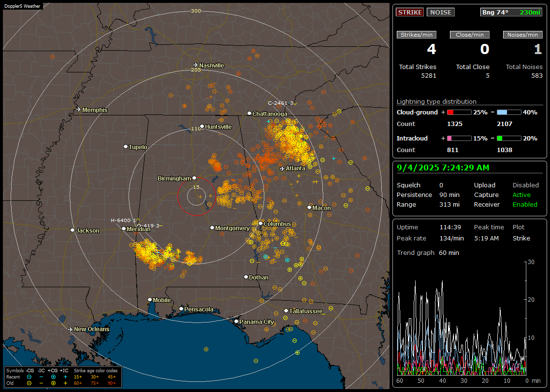
Task: Select the Noises/min header button
Action: 522,35
